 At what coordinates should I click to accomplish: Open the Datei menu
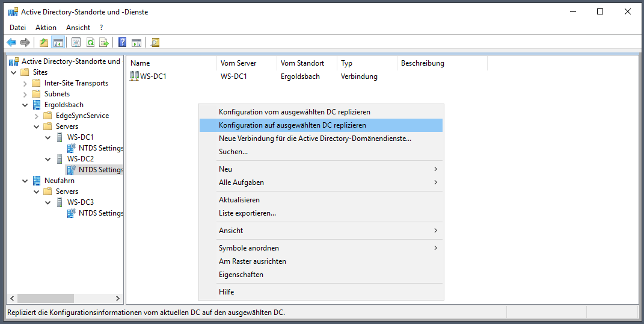[17, 28]
